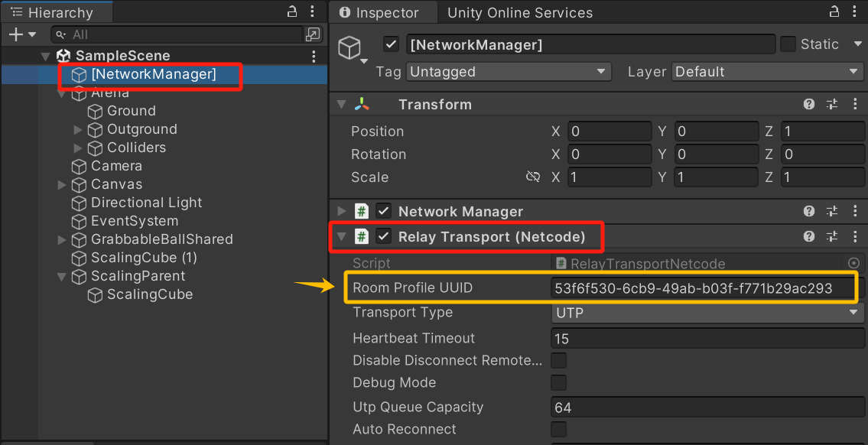The image size is (868, 445).
Task: Click the Hierarchy panel lock icon
Action: (291, 11)
